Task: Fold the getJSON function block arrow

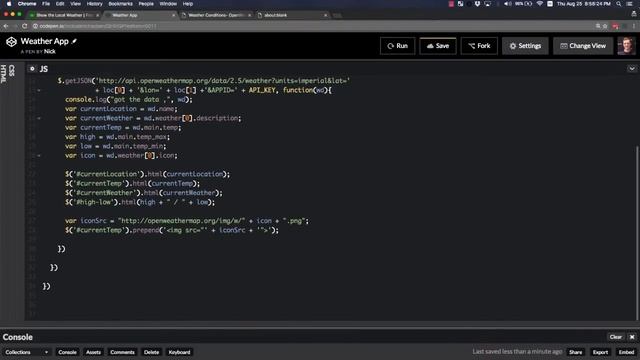Action: pos(39,90)
